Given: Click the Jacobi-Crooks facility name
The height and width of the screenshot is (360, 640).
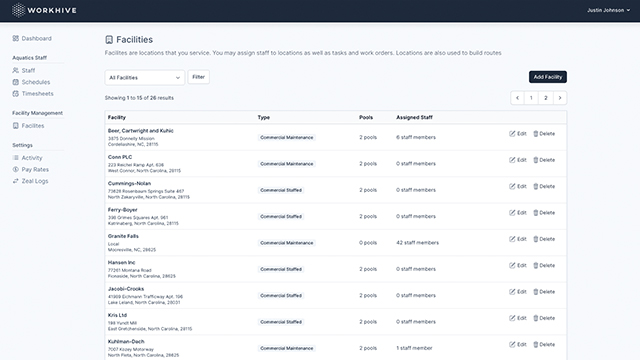Looking at the screenshot, I should tap(126, 289).
